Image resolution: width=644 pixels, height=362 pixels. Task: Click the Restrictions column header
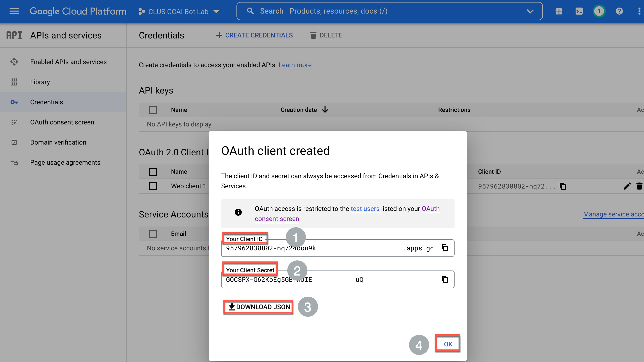coord(454,110)
